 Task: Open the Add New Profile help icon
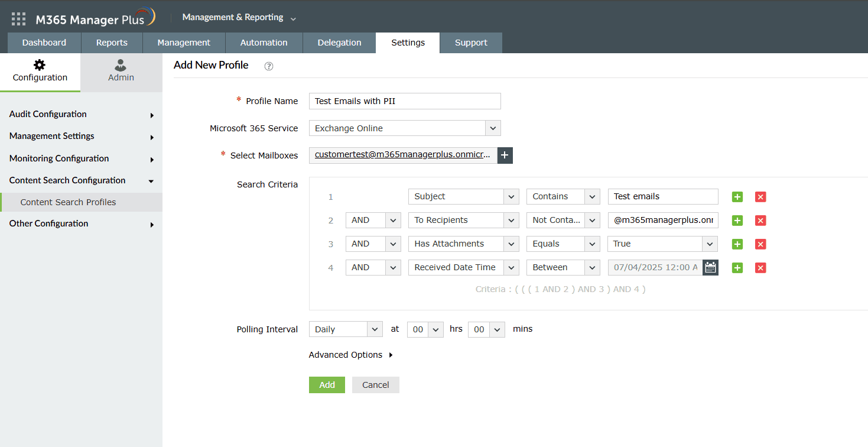click(269, 66)
